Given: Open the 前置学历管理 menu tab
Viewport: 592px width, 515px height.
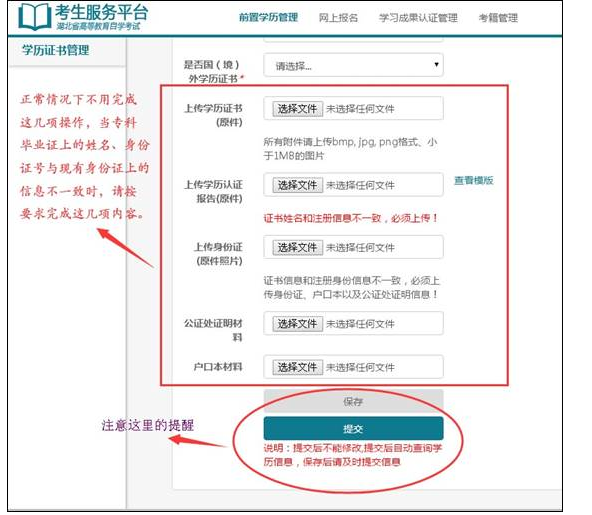Looking at the screenshot, I should click(x=268, y=17).
